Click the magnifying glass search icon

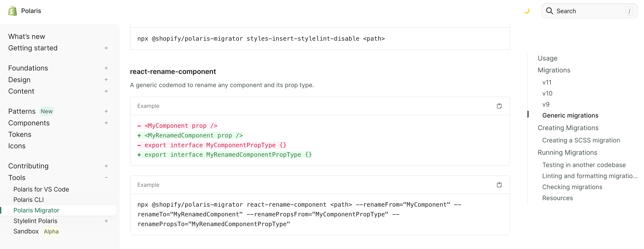(549, 11)
